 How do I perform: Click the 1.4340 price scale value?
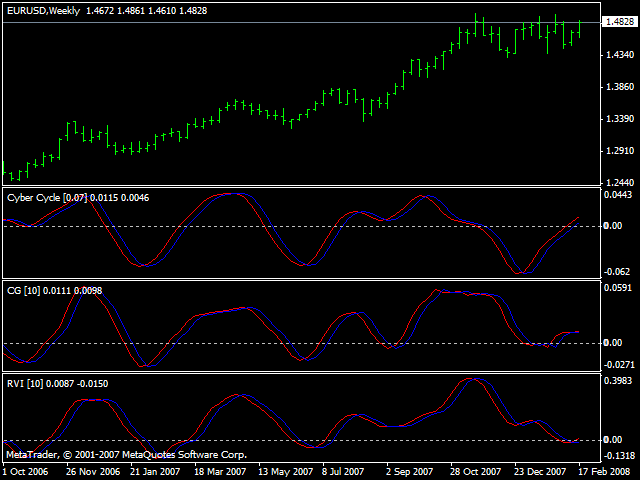(620, 55)
